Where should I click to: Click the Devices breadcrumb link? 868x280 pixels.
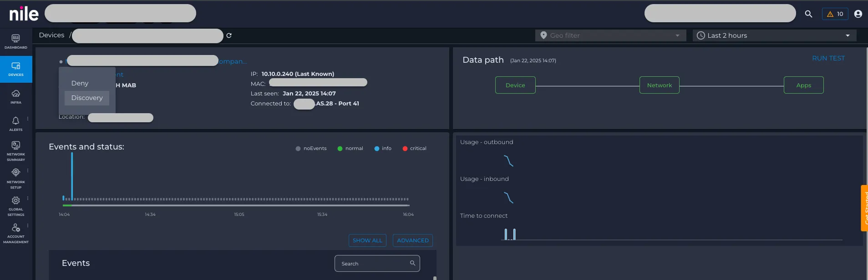(x=52, y=35)
